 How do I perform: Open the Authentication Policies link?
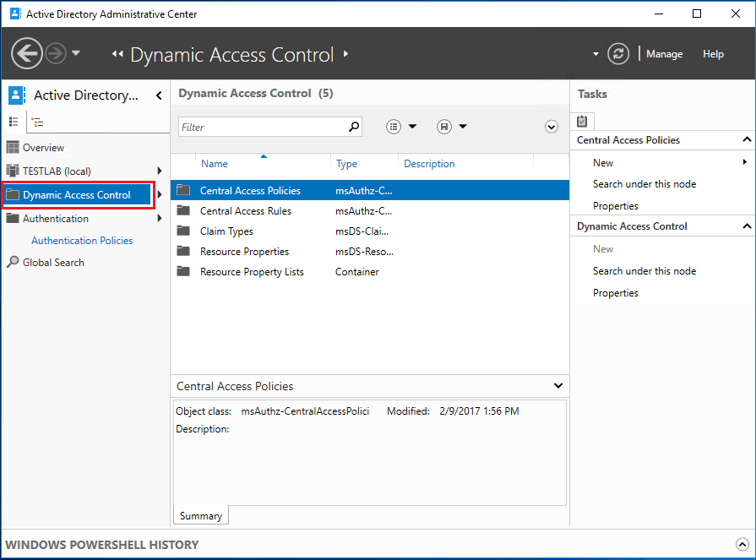(x=82, y=241)
